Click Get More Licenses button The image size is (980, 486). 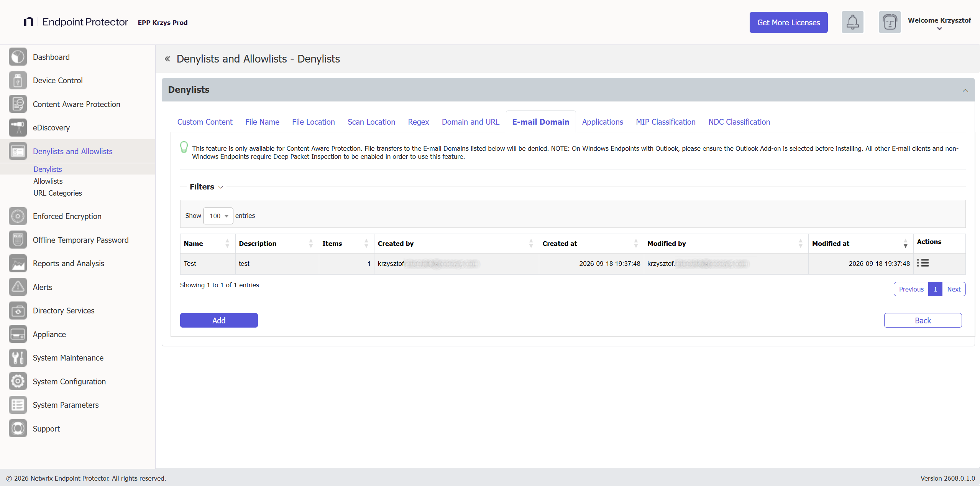pos(788,22)
